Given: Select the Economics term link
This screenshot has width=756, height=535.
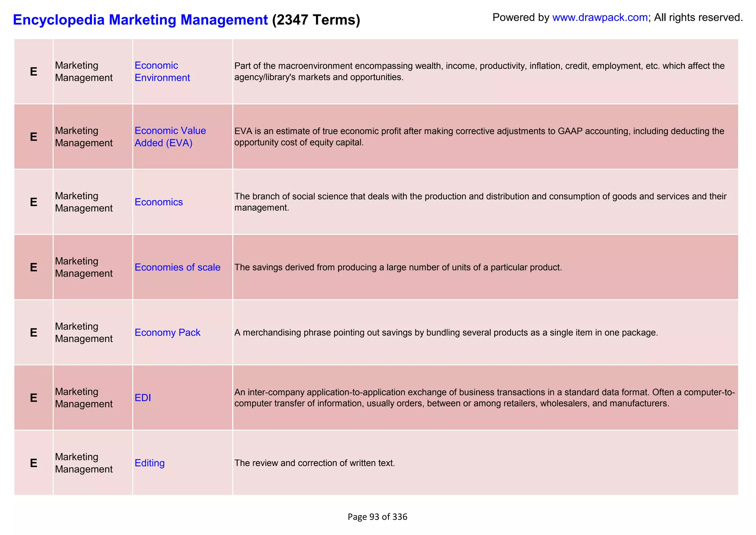Looking at the screenshot, I should coord(159,202).
